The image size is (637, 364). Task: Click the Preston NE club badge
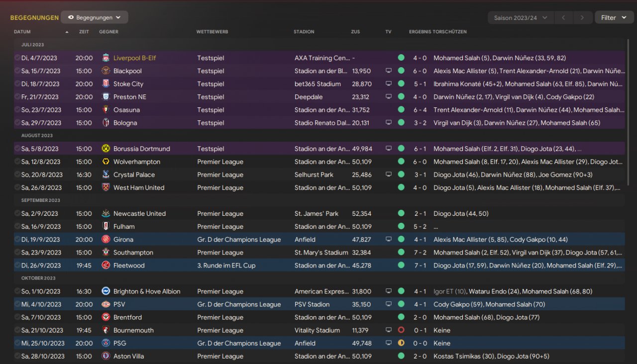(x=106, y=96)
